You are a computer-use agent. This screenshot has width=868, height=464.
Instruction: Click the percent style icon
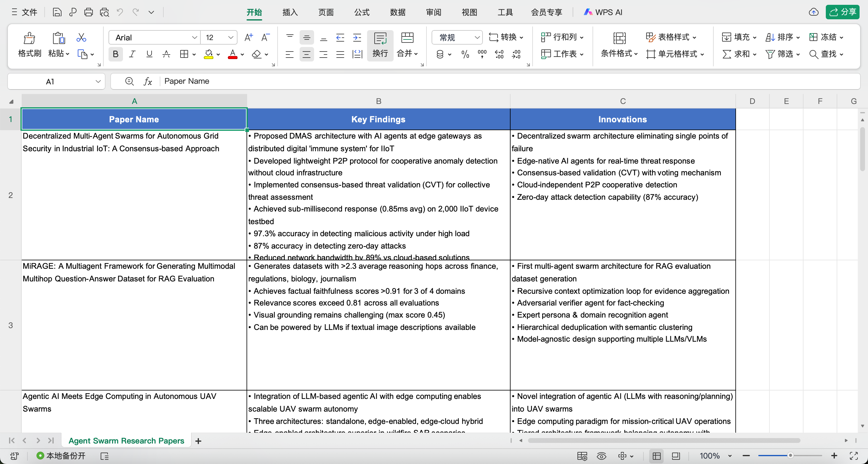coord(465,54)
